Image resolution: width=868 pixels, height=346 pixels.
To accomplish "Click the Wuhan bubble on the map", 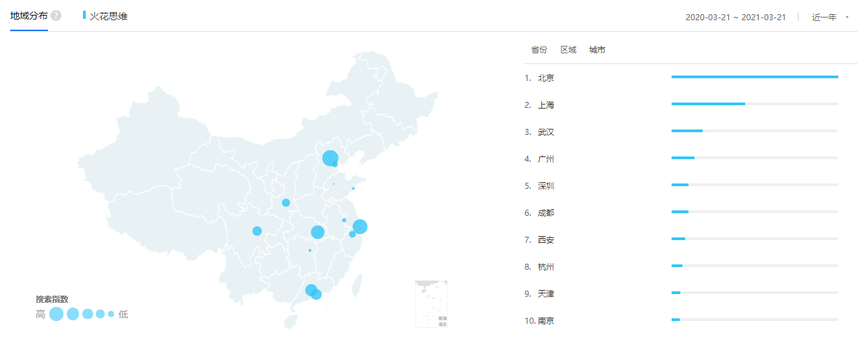I will pos(317,232).
